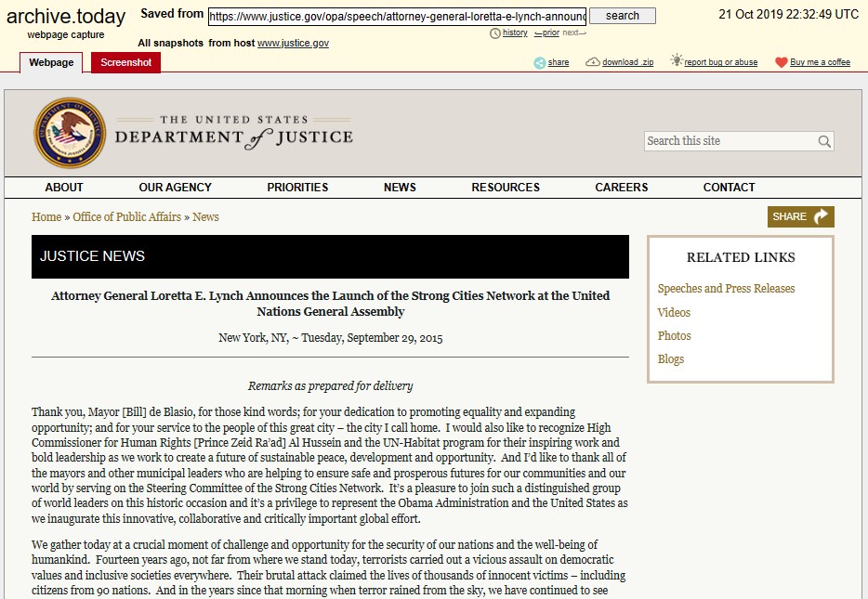868x599 pixels.
Task: Open the CAREERS menu
Action: click(621, 188)
